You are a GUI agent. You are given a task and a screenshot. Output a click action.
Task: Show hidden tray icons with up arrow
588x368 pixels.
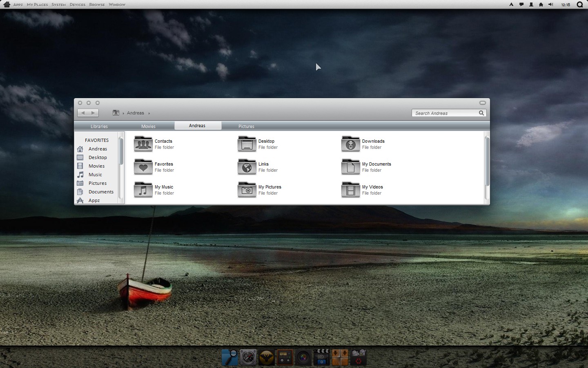(511, 4)
